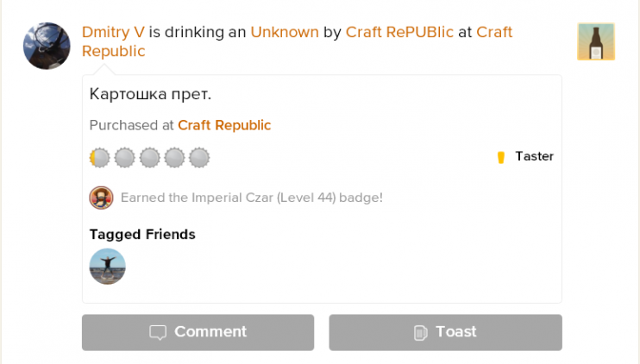Click the Purchased at Craft Republic link
The image size is (640, 364).
tap(224, 125)
